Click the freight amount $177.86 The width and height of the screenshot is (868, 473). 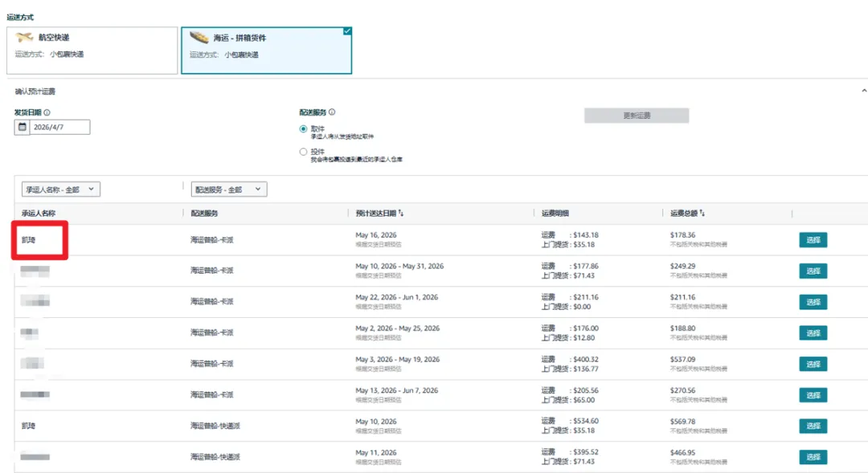[586, 266]
